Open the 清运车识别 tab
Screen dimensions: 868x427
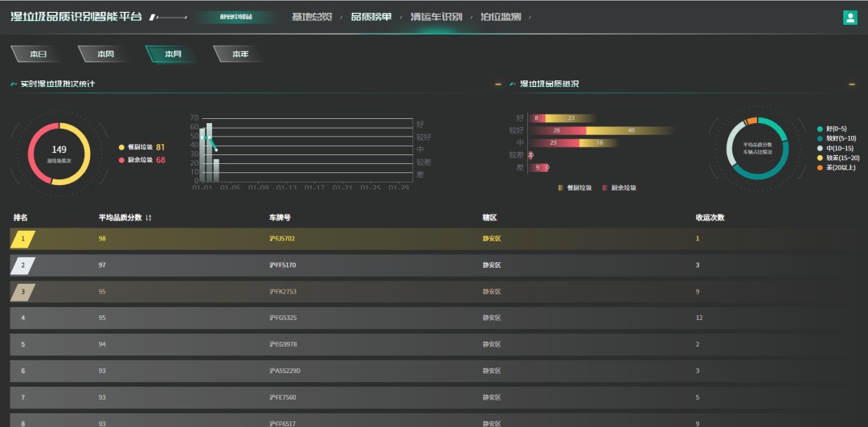(x=436, y=17)
